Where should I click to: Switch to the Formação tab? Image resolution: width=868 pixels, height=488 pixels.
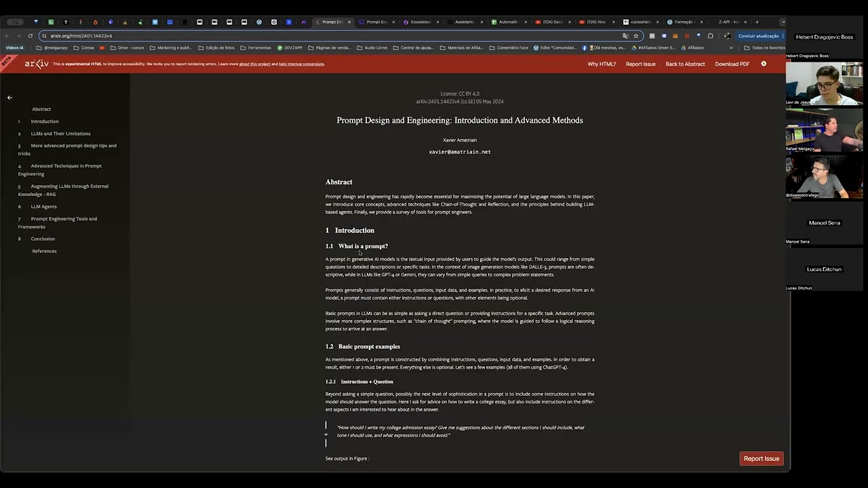coord(685,22)
